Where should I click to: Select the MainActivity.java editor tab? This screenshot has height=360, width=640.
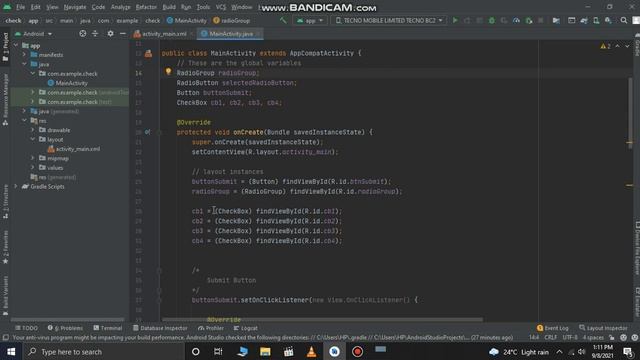point(231,34)
